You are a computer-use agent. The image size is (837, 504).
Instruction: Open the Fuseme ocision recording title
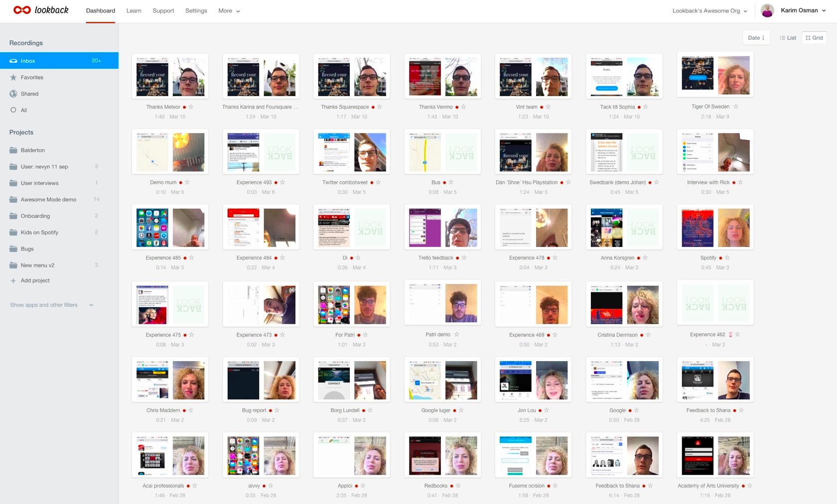527,486
